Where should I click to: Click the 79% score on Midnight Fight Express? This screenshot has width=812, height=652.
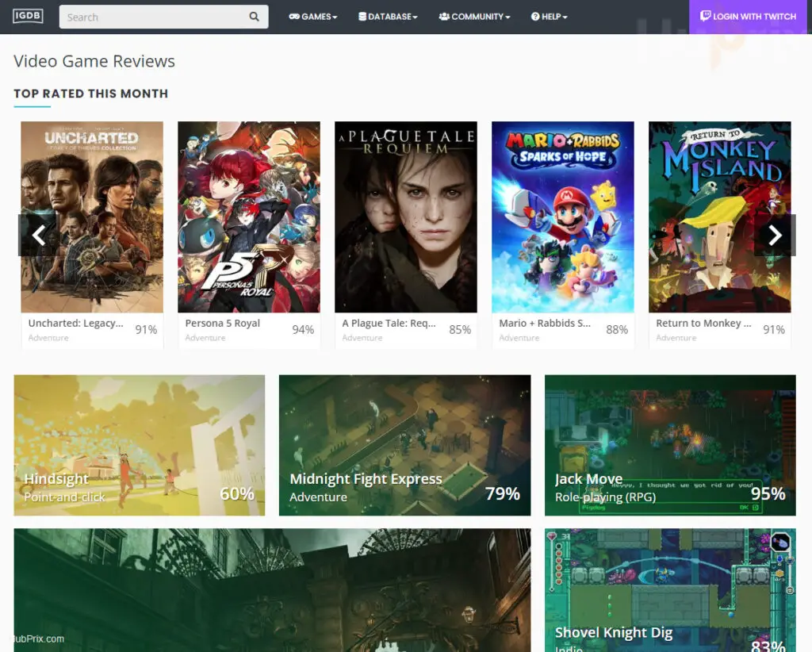pos(502,494)
